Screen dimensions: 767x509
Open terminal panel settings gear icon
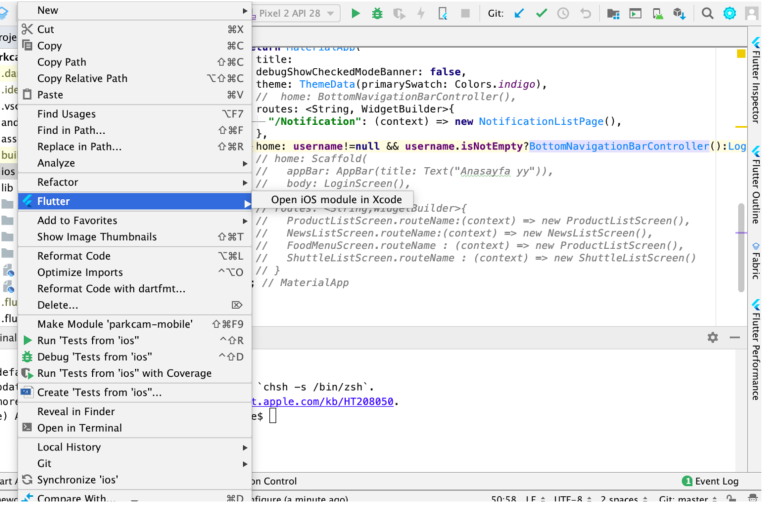713,338
